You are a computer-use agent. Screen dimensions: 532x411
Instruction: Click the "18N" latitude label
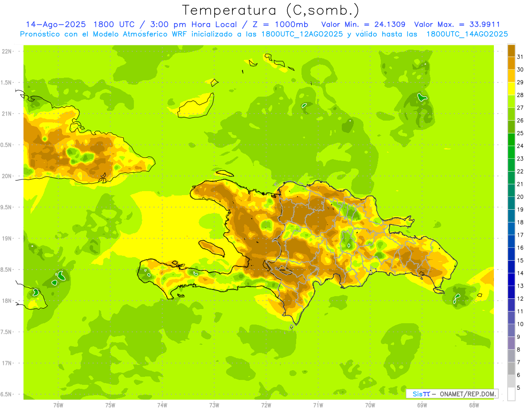click(x=6, y=301)
